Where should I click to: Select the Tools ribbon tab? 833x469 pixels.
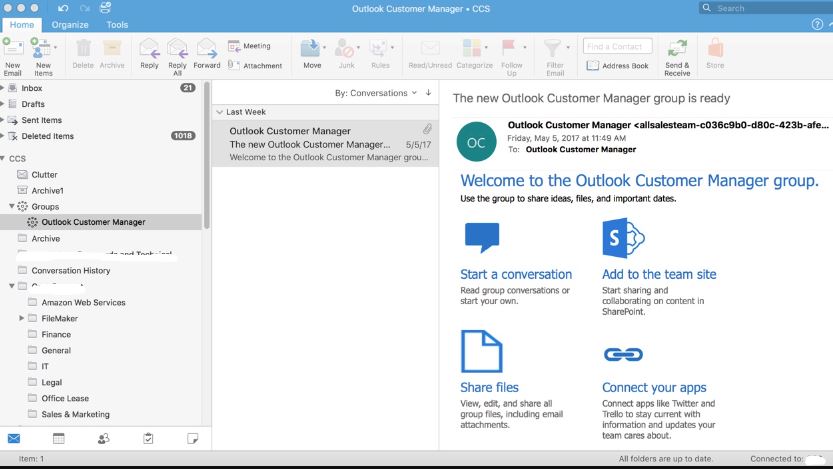[117, 24]
